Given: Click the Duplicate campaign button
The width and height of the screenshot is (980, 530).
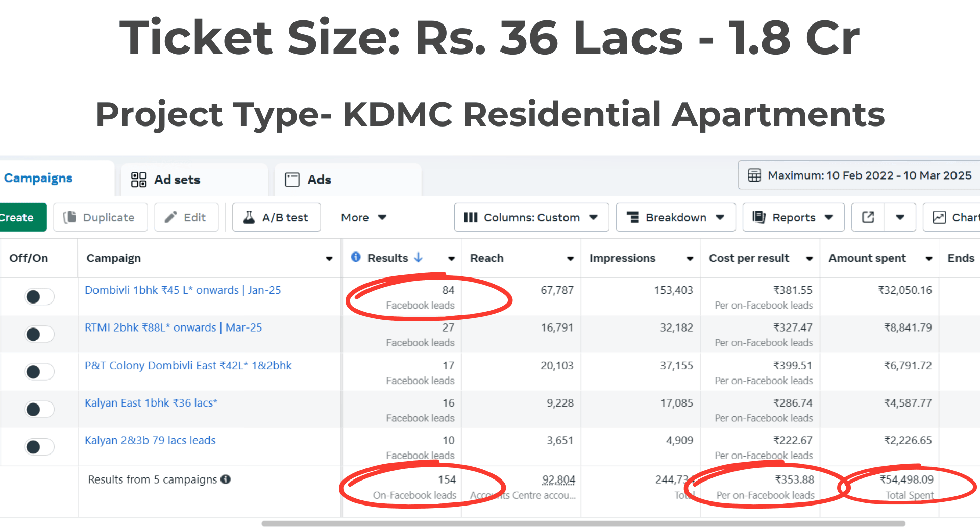Looking at the screenshot, I should coord(101,217).
